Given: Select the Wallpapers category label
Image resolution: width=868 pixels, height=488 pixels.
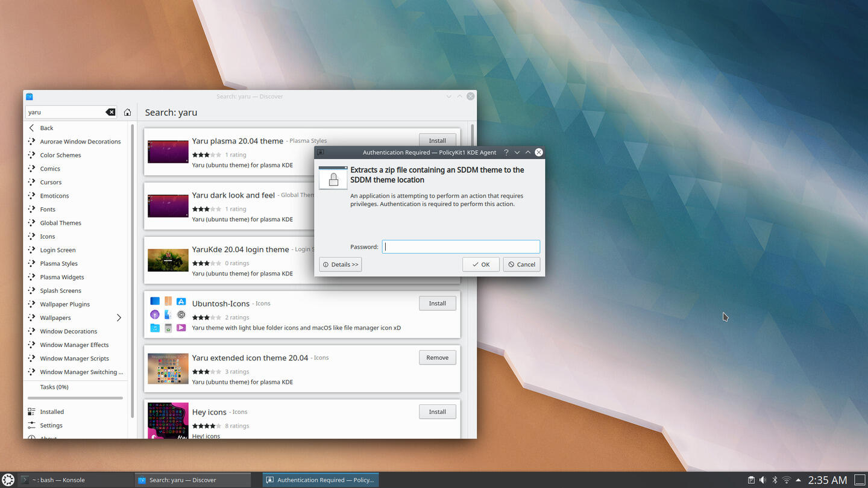Looking at the screenshot, I should [55, 318].
